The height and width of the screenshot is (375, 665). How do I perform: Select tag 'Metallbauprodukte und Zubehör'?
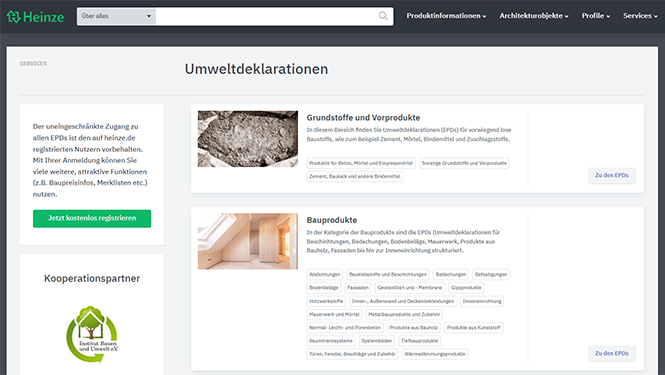click(404, 314)
